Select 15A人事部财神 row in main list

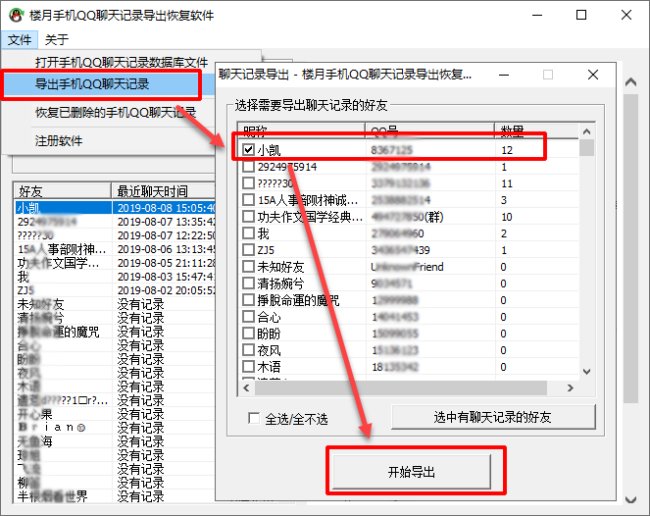(x=62, y=249)
